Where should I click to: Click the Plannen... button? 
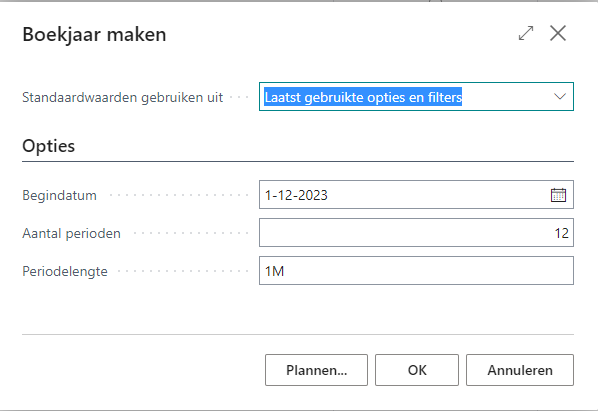tap(317, 370)
